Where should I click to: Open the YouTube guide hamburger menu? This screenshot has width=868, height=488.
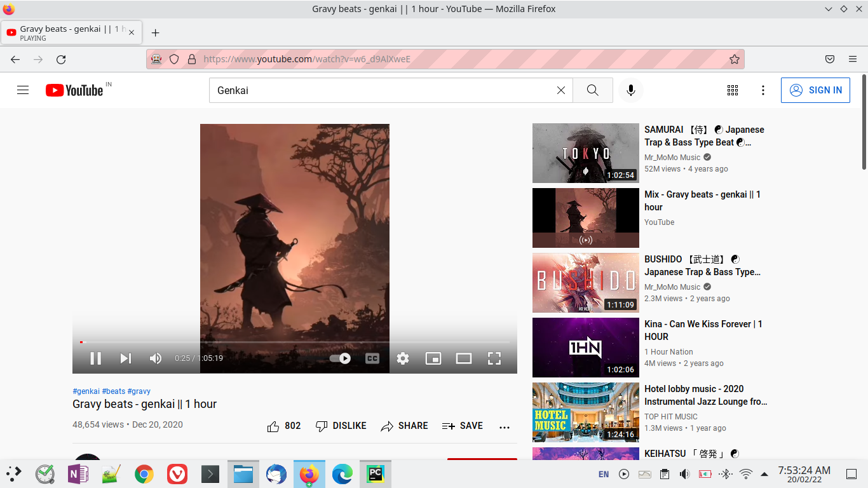pyautogui.click(x=23, y=90)
